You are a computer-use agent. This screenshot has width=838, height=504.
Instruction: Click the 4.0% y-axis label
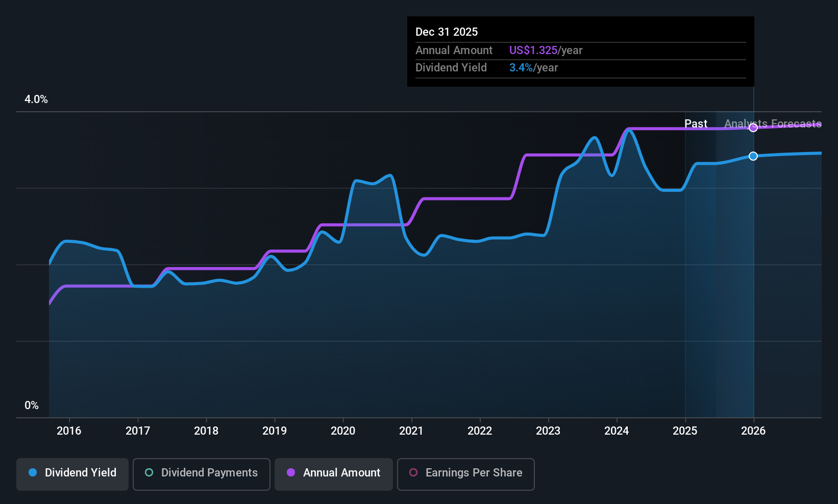(36, 99)
